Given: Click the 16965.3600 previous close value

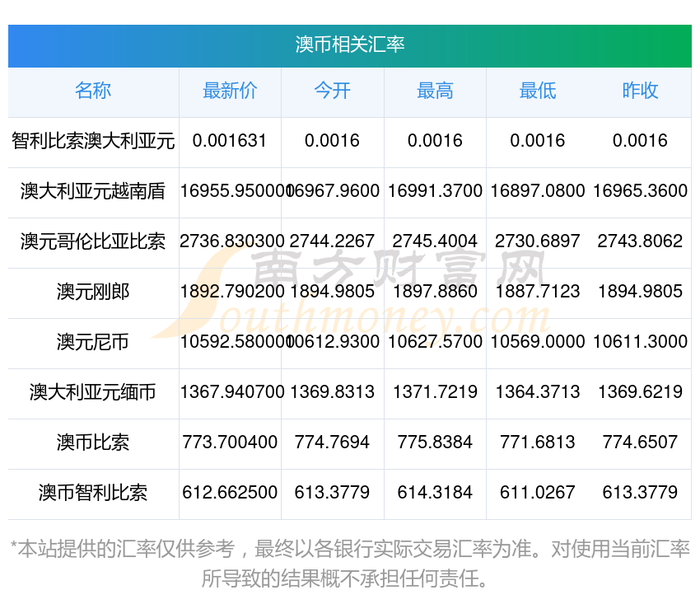Looking at the screenshot, I should (x=640, y=191).
